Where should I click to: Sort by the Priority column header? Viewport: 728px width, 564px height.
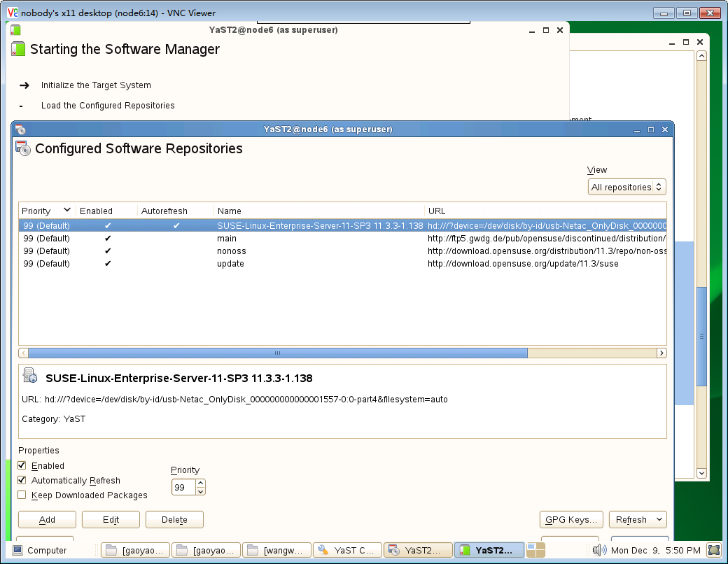46,211
